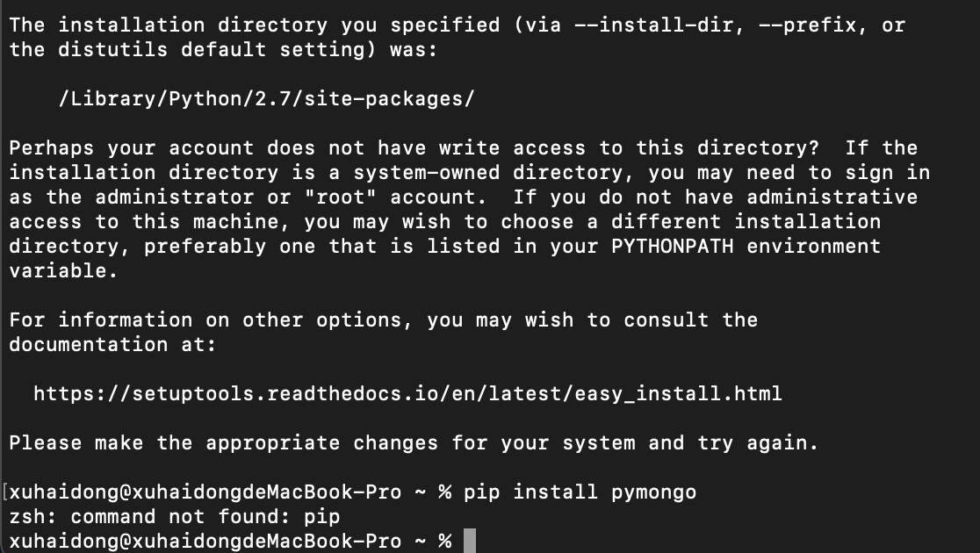Open the setuptools easy_install documentation URL
Viewport: 980px width, 553px height.
point(407,393)
